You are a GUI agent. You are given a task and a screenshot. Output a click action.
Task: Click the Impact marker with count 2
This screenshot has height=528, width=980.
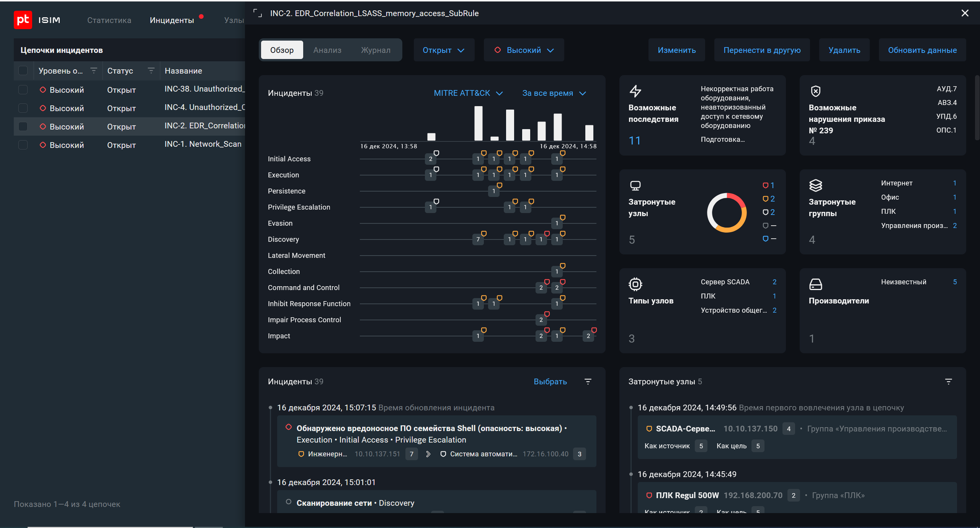coord(588,336)
